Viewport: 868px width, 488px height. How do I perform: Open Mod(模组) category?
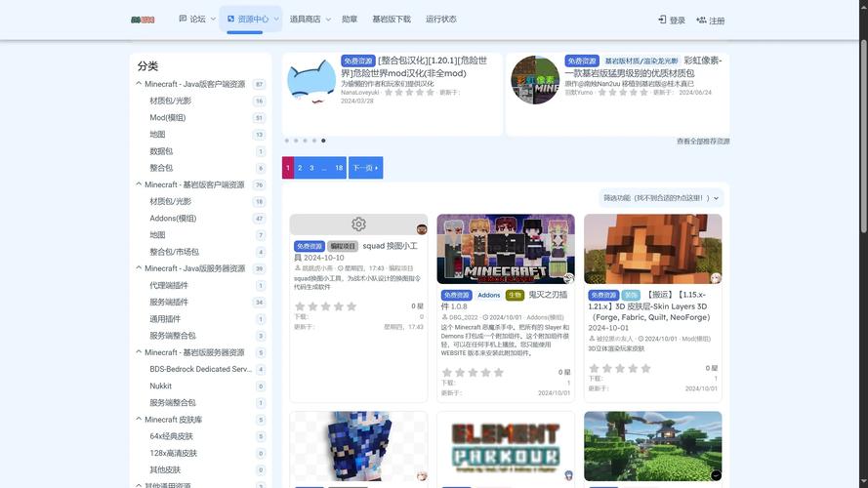168,117
